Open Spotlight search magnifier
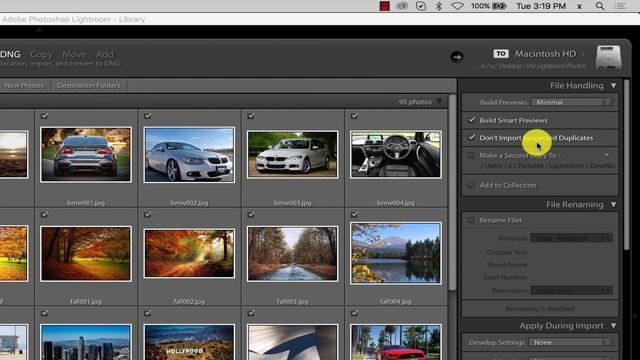This screenshot has width=640, height=360. [600, 6]
